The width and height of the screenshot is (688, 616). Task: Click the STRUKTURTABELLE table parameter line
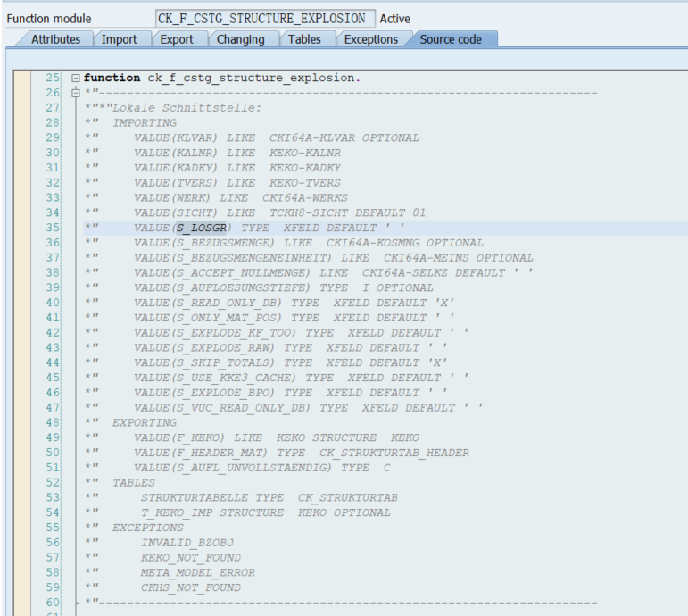269,497
